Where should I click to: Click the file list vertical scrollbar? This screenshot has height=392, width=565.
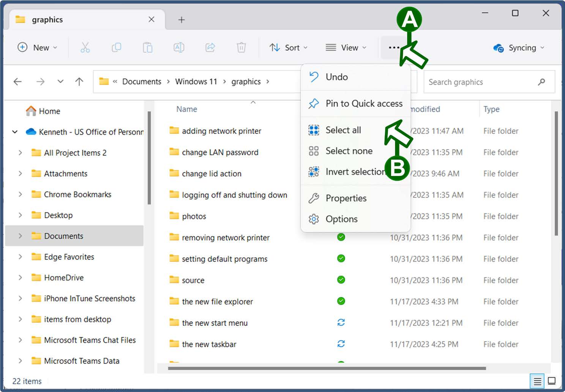pos(556,173)
